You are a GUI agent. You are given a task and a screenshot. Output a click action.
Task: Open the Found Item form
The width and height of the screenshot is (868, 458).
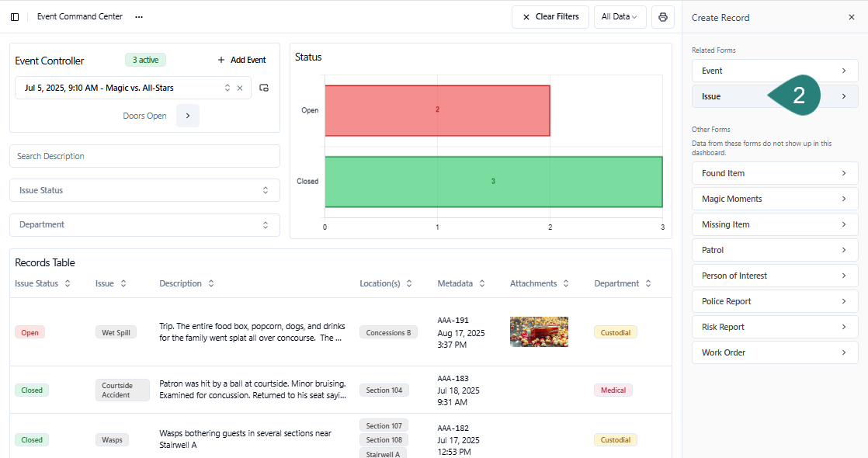tap(774, 173)
